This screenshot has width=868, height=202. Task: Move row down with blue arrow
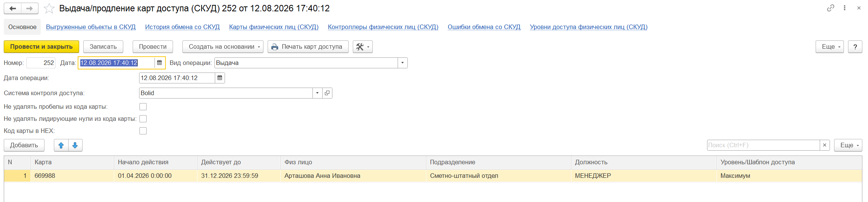75,145
